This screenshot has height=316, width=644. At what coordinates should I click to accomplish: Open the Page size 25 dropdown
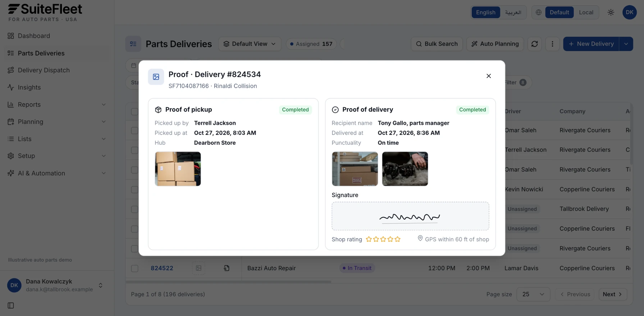click(533, 294)
